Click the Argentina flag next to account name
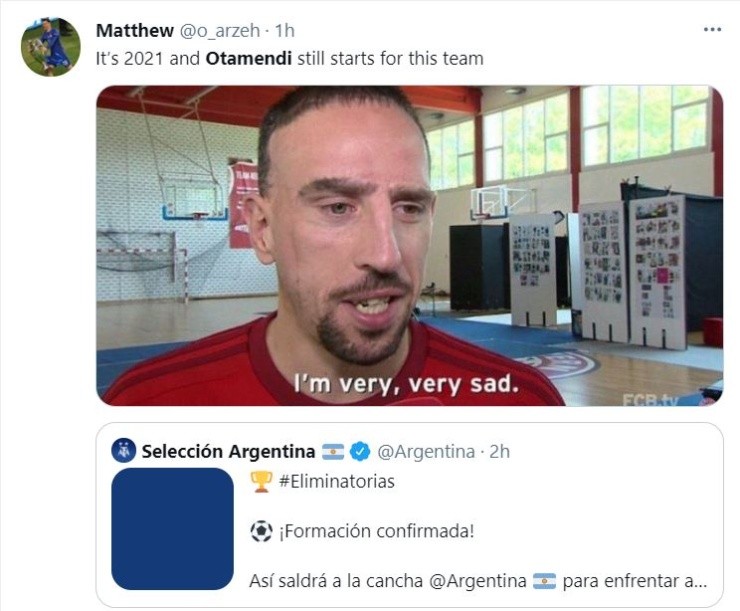The width and height of the screenshot is (740, 611). (x=333, y=452)
